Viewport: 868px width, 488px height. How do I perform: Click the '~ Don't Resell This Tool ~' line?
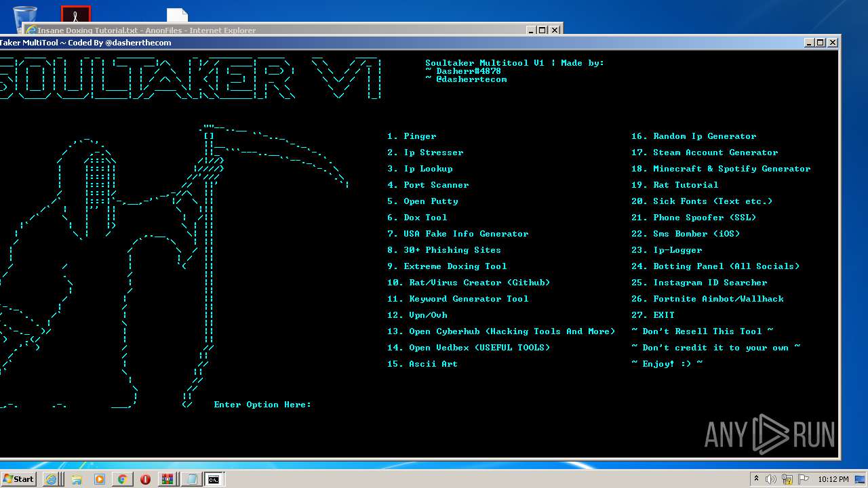point(702,331)
